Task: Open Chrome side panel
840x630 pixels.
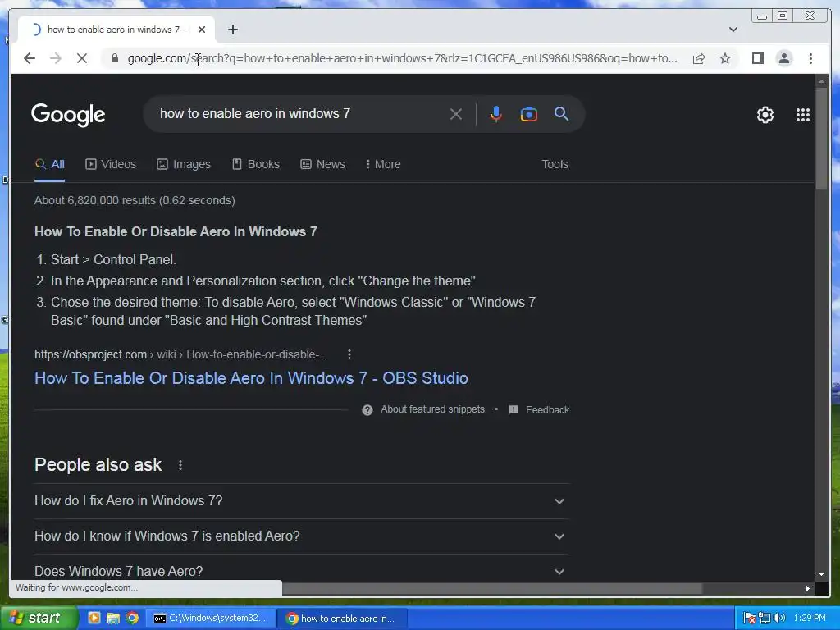Action: click(x=757, y=58)
